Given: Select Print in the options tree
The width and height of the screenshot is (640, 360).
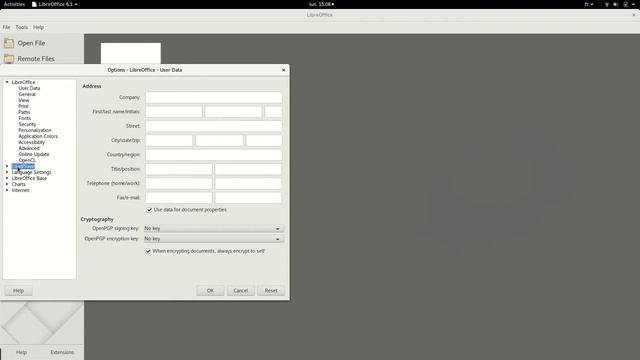Looking at the screenshot, I should point(23,106).
